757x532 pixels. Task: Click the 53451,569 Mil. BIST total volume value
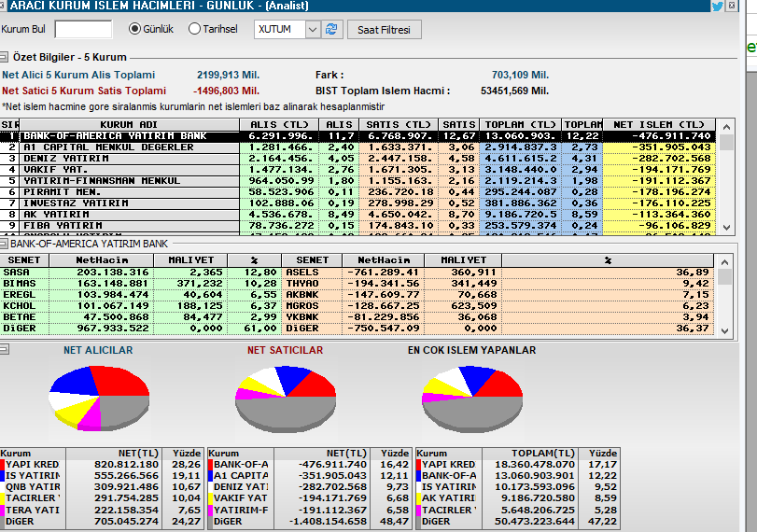(514, 91)
